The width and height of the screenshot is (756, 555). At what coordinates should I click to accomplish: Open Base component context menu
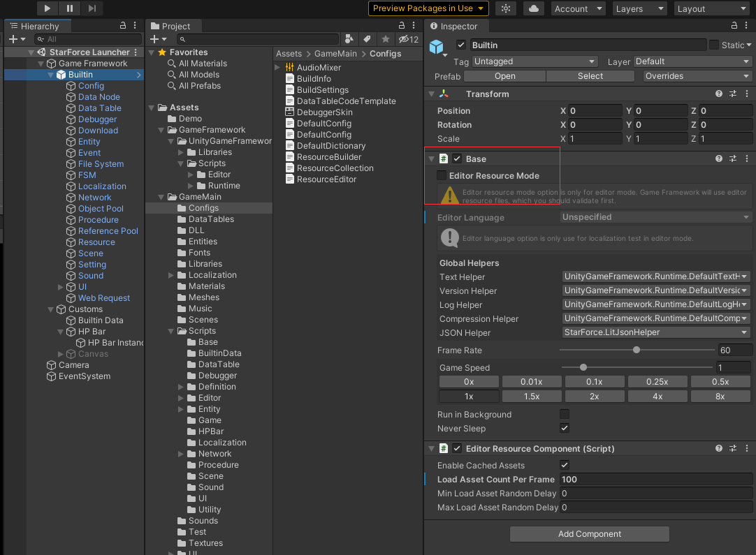[x=747, y=158]
